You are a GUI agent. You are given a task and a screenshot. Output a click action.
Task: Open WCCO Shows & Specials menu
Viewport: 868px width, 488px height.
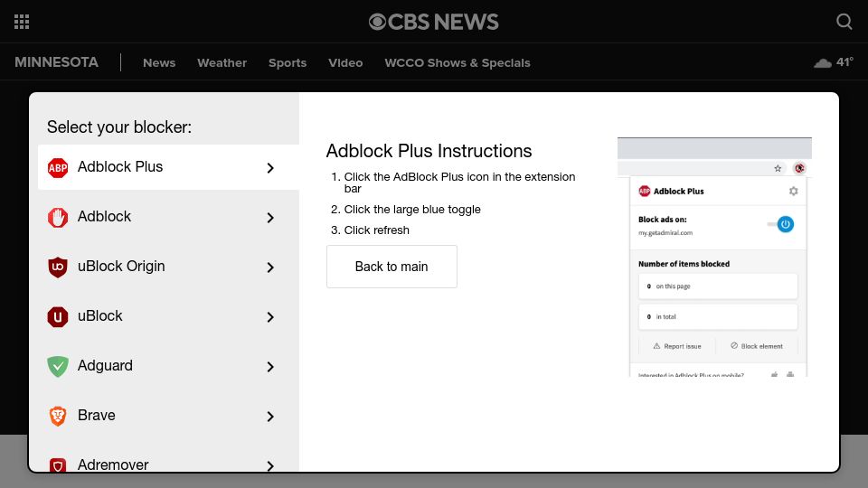pyautogui.click(x=458, y=62)
